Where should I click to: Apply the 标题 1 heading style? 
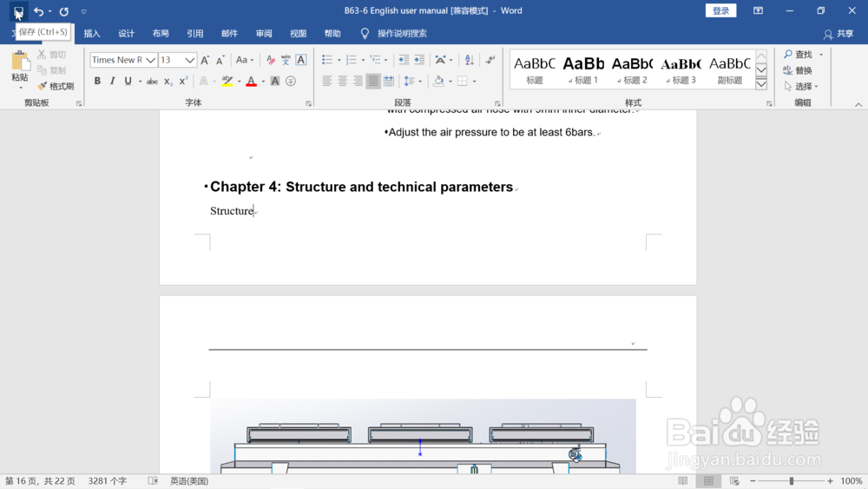(583, 69)
